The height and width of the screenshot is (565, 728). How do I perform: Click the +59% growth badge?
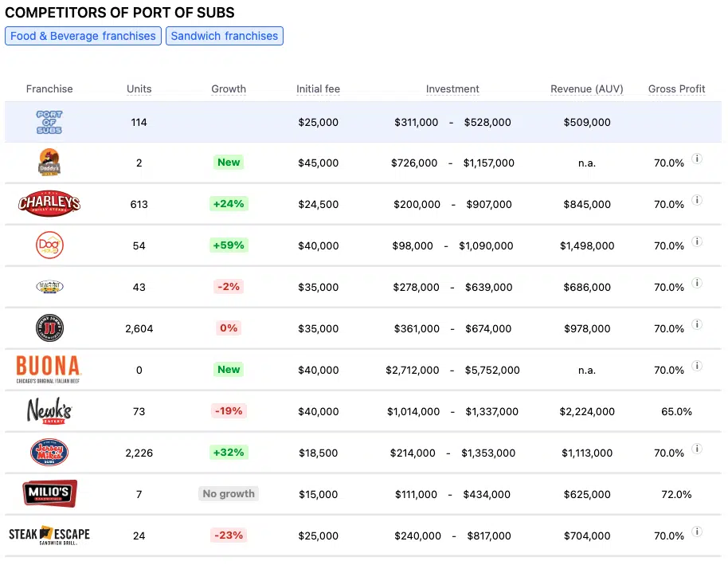coord(229,245)
